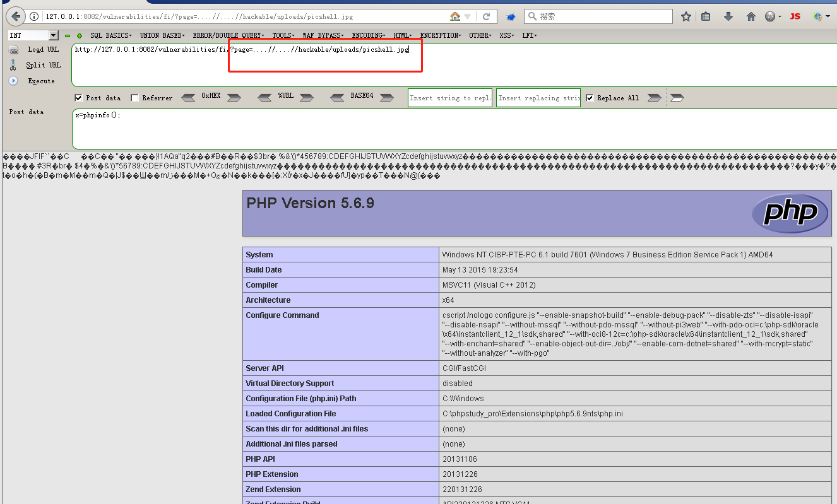The height and width of the screenshot is (504, 837).
Task: Click the C:\Windows configuration path value
Action: [463, 399]
